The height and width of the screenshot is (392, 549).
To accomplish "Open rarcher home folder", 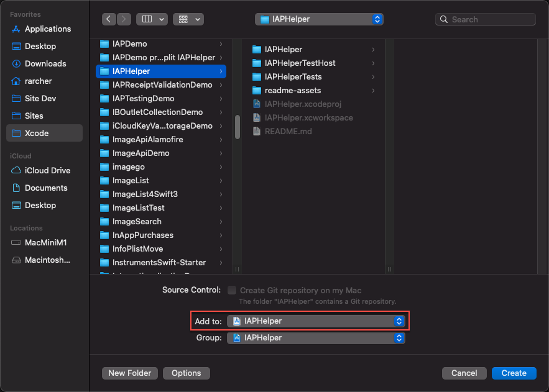I will (x=45, y=81).
